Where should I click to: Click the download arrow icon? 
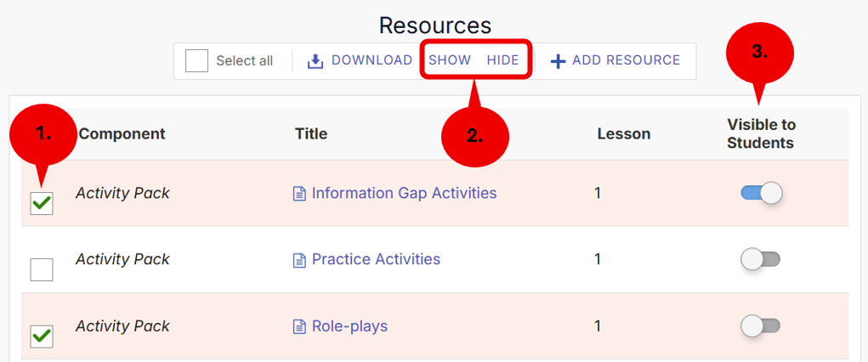point(315,61)
